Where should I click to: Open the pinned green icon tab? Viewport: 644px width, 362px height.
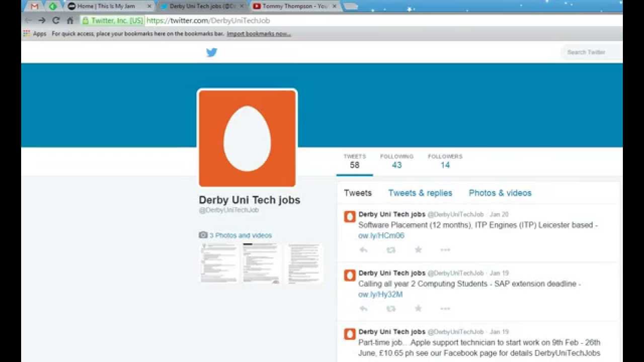click(53, 7)
